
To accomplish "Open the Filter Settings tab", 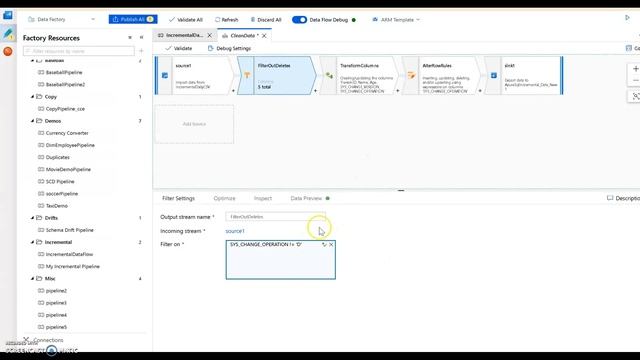I will tap(178, 198).
